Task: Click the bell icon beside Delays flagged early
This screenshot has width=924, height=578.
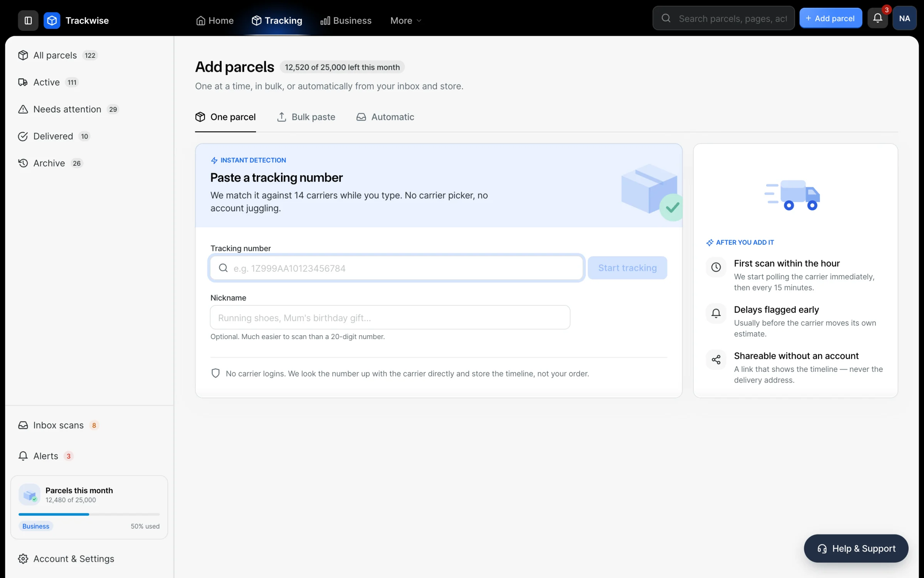Action: pos(716,313)
